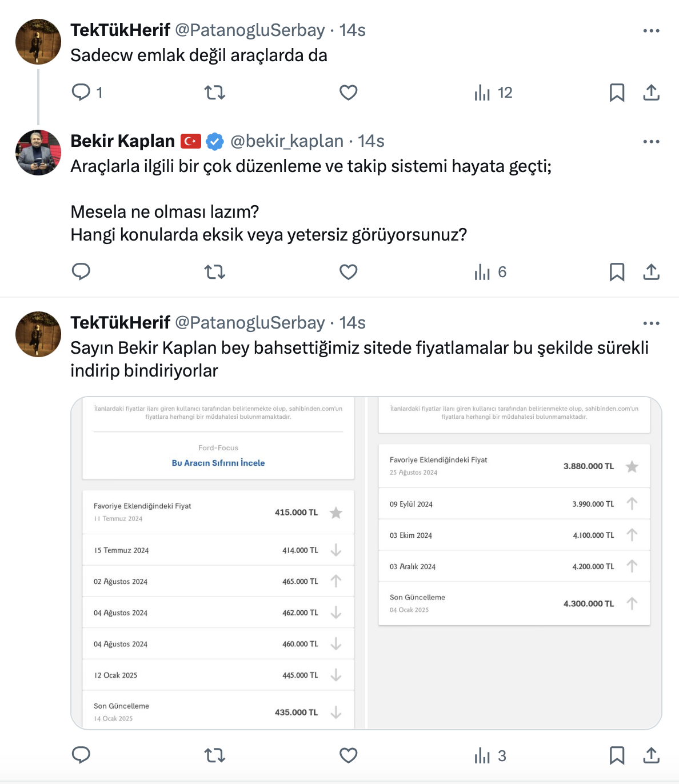Click Bekir Kaplan display name
This screenshot has width=679, height=784.
(122, 141)
